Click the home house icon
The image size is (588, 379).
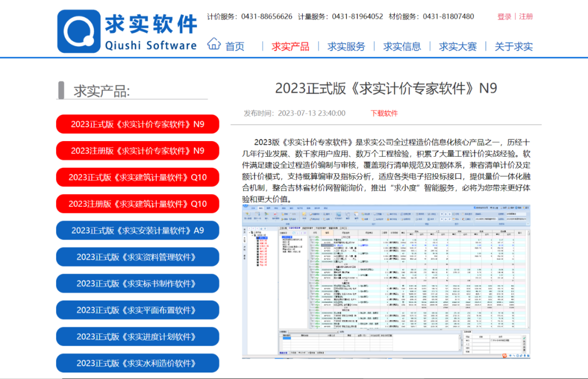(214, 44)
